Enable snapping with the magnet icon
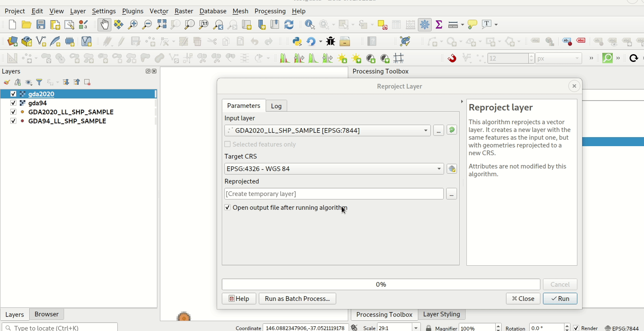Screen dimensions: 644x331 click(452, 58)
